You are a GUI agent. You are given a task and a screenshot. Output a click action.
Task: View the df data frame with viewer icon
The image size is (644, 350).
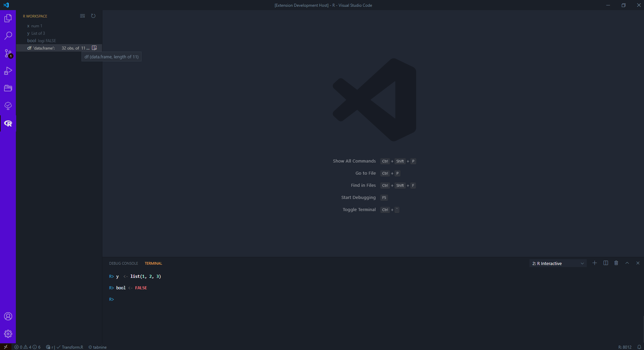click(x=94, y=48)
